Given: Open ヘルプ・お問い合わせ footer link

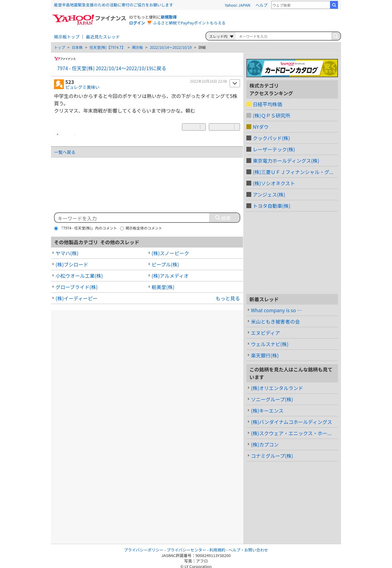Looking at the screenshot, I should [x=248, y=550].
